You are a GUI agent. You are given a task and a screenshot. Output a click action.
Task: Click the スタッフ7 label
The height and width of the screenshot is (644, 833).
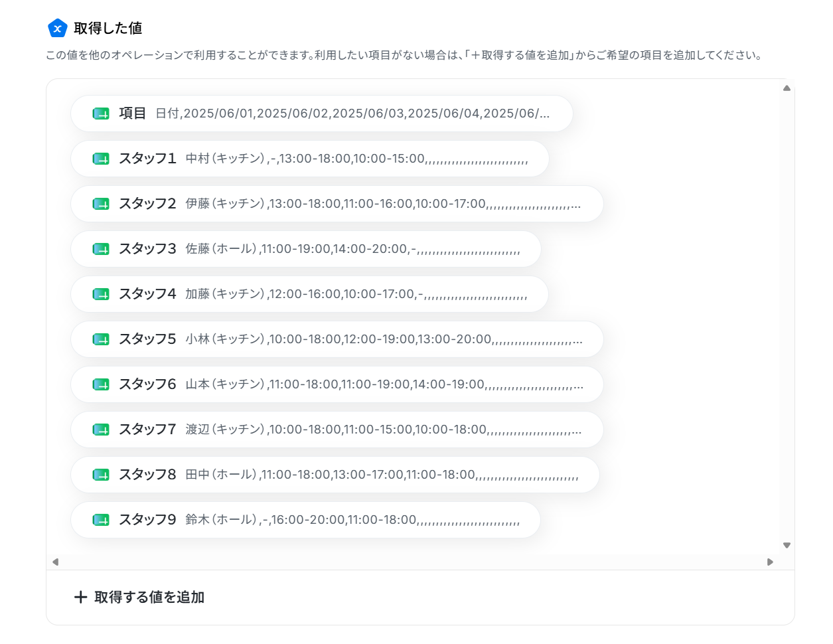pos(147,430)
